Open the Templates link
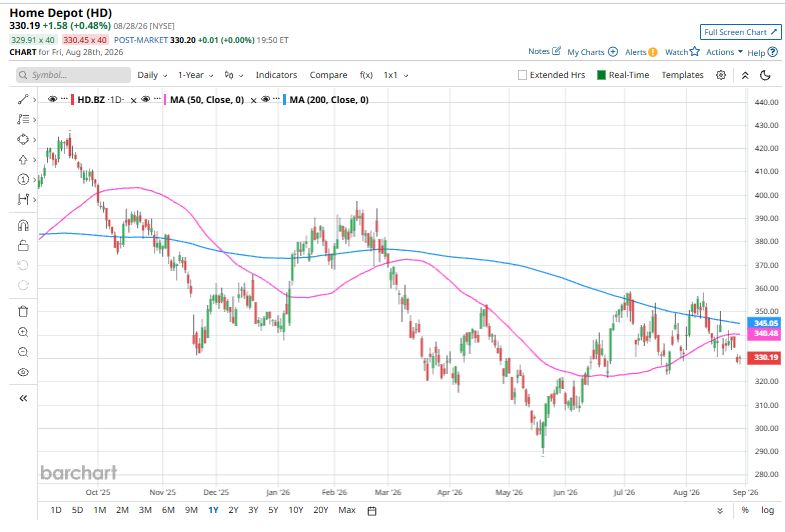This screenshot has height=532, width=785. [682, 75]
